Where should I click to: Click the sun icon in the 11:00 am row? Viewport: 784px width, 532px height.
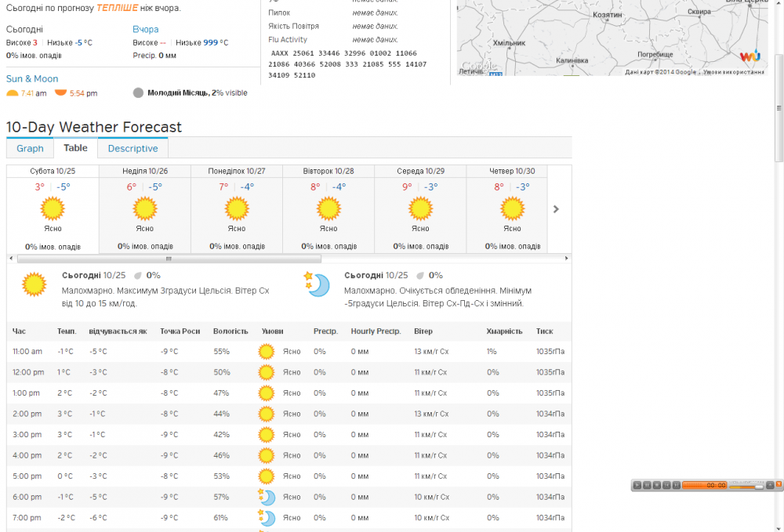tap(266, 352)
